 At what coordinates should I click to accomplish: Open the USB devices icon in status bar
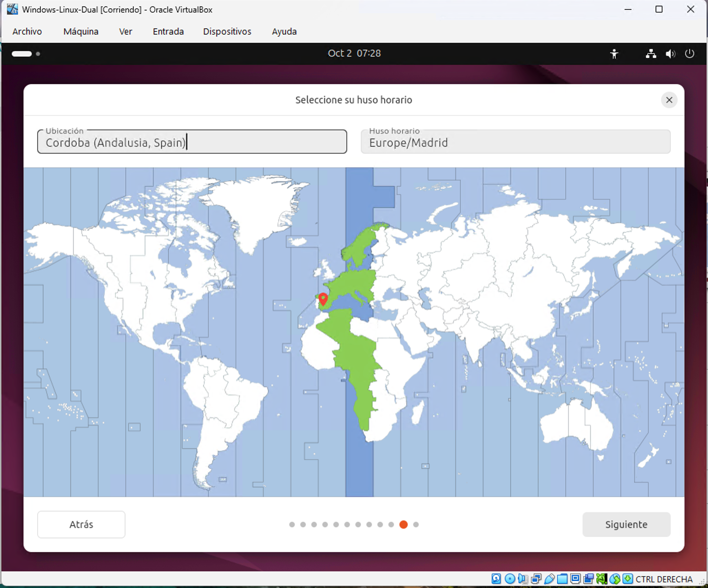click(550, 579)
